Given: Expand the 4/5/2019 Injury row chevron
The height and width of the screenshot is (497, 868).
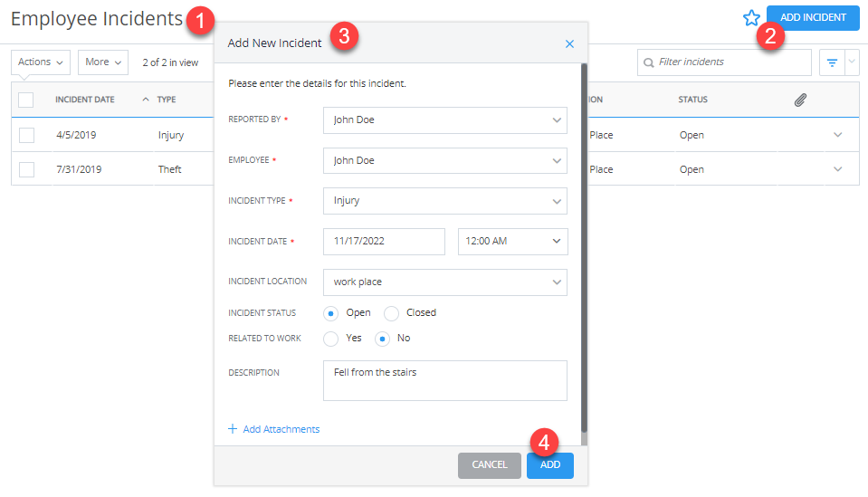Looking at the screenshot, I should 837,135.
